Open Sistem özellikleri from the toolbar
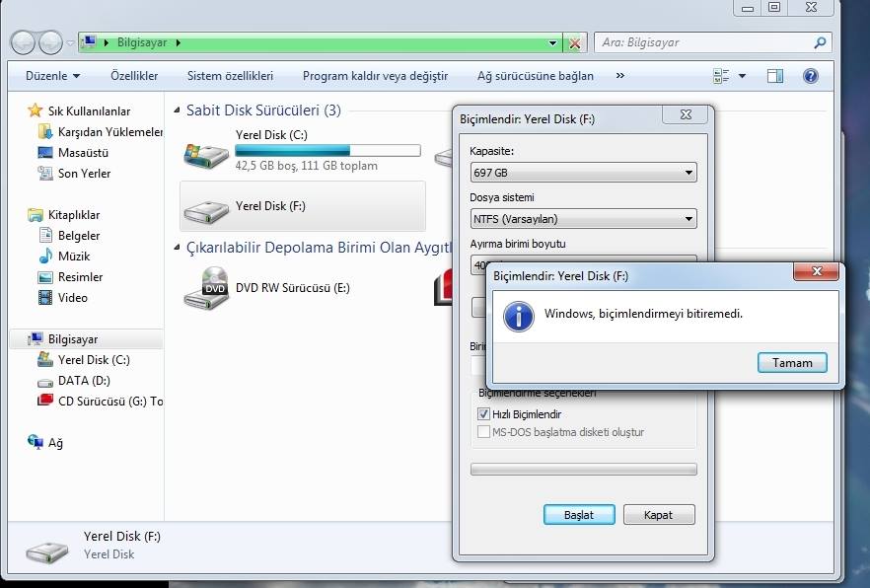The height and width of the screenshot is (588, 870). click(230, 75)
